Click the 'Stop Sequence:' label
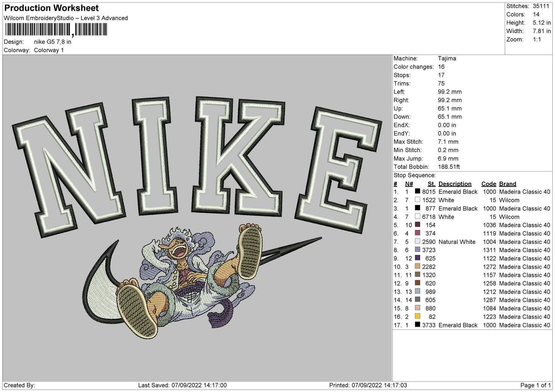This screenshot has width=555, height=392. tap(414, 175)
